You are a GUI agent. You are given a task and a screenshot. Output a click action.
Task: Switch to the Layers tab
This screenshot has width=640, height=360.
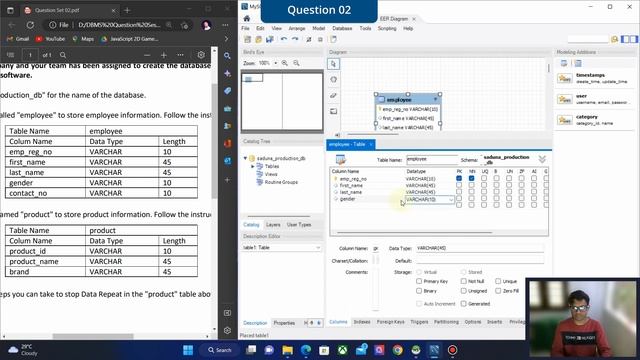click(273, 225)
